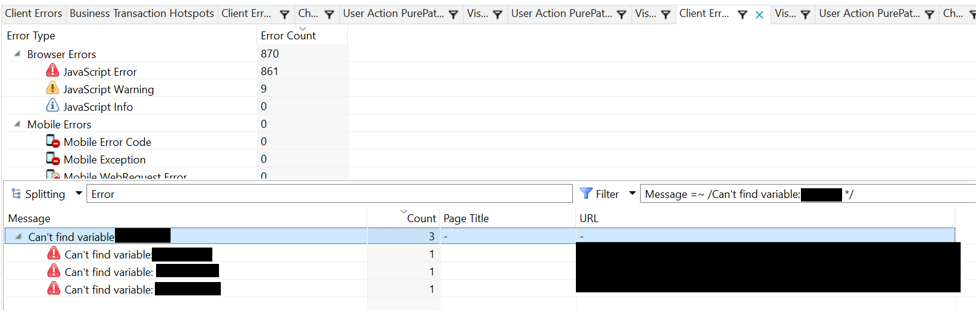Image resolution: width=980 pixels, height=322 pixels.
Task: Click the blue Filter funnel icon
Action: pyautogui.click(x=586, y=194)
